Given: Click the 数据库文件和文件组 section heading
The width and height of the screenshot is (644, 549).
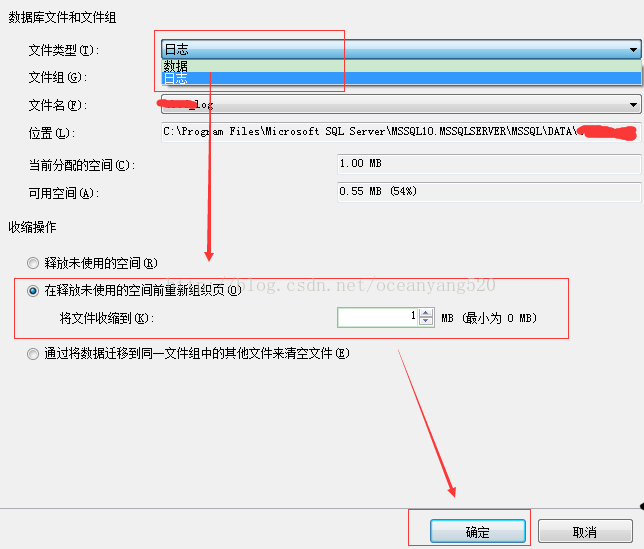Looking at the screenshot, I should click(62, 17).
